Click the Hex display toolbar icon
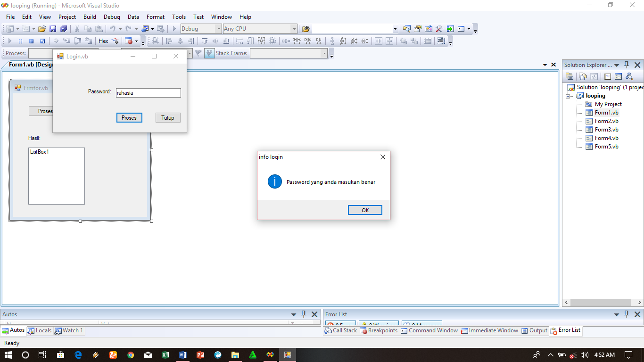 point(103,41)
